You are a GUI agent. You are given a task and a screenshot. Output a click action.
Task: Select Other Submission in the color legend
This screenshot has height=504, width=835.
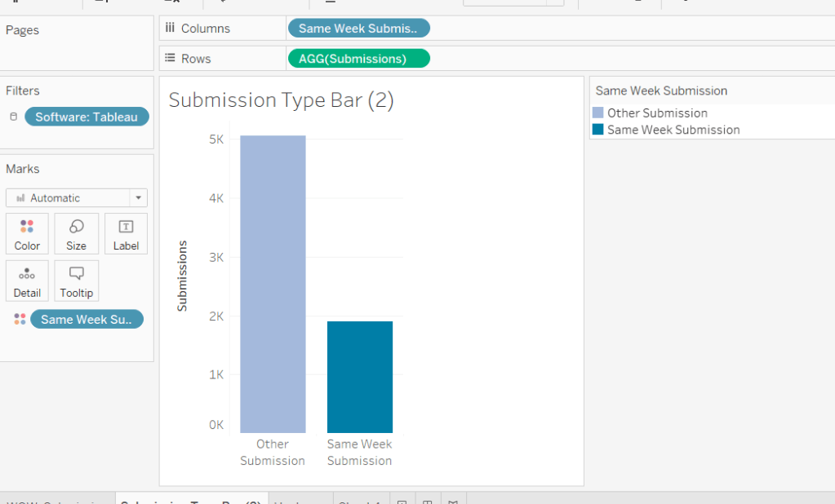pyautogui.click(x=657, y=113)
